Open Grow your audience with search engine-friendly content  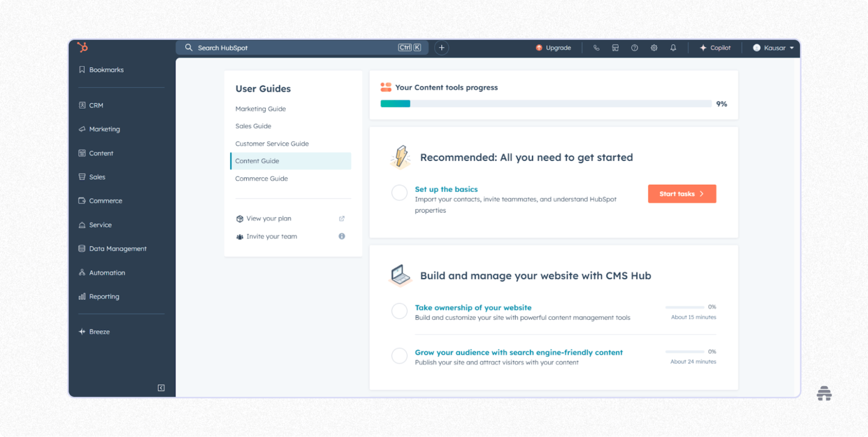tap(518, 352)
